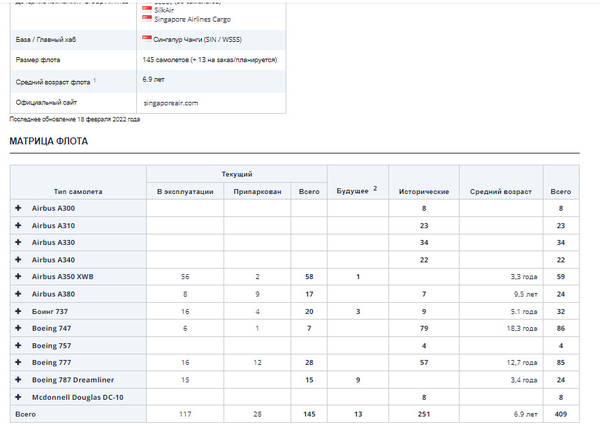Click the total 409 in the Всего row
The height and width of the screenshot is (427, 600).
(x=561, y=414)
